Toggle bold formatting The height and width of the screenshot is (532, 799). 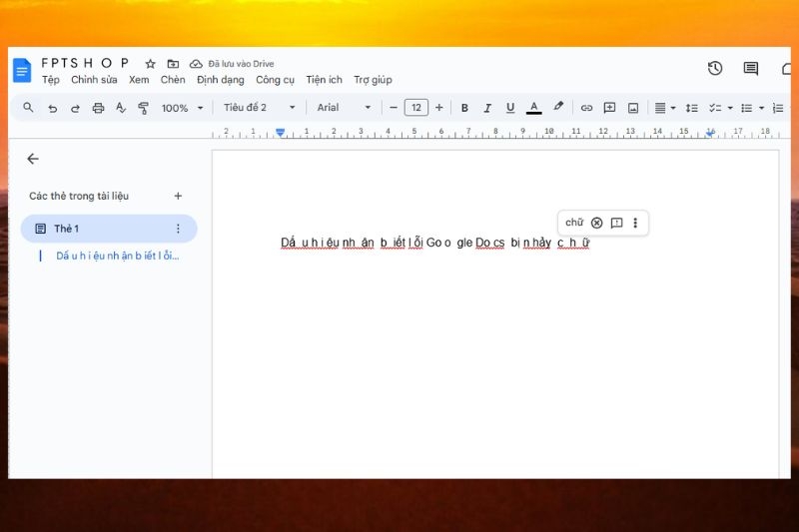click(464, 108)
